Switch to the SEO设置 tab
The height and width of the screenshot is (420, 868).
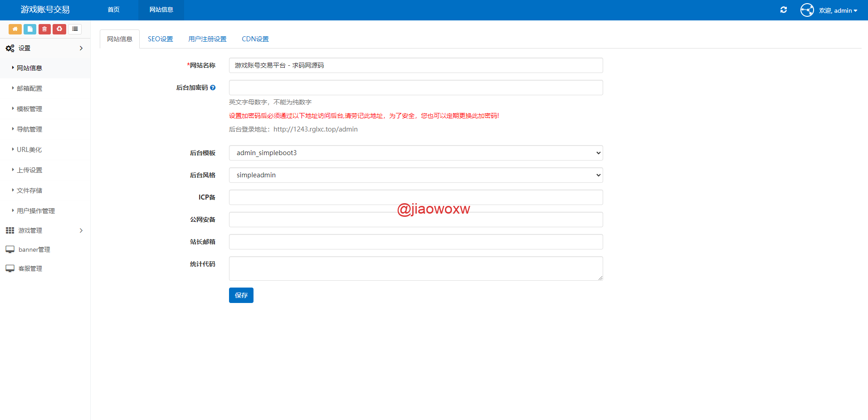(x=161, y=39)
